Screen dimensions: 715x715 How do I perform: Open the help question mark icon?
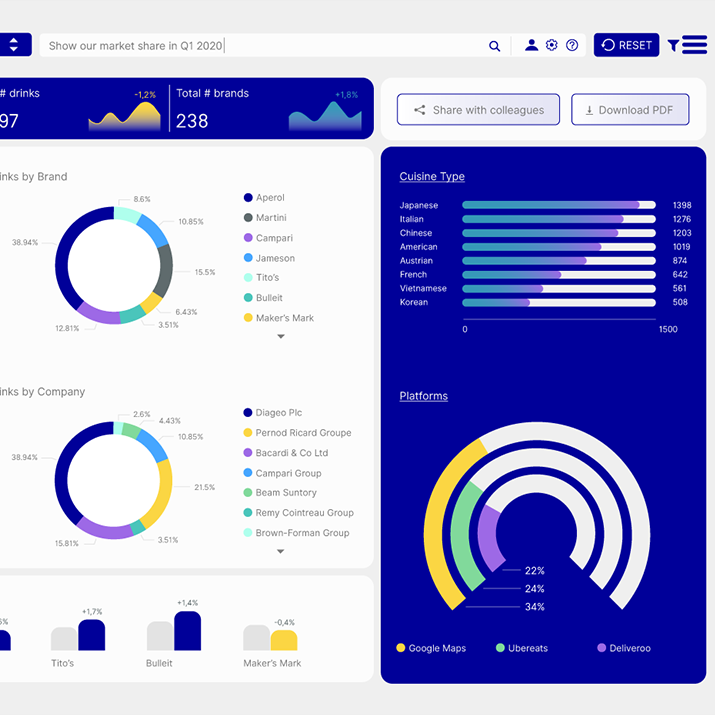point(572,45)
